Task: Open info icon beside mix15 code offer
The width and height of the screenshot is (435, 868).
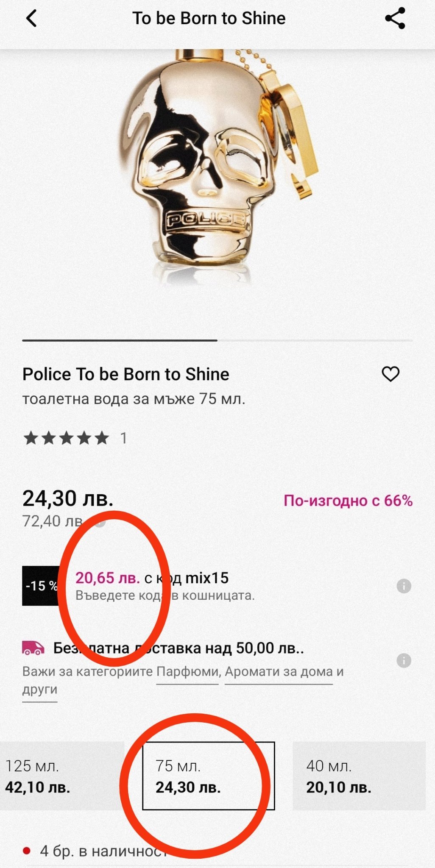Action: click(404, 586)
